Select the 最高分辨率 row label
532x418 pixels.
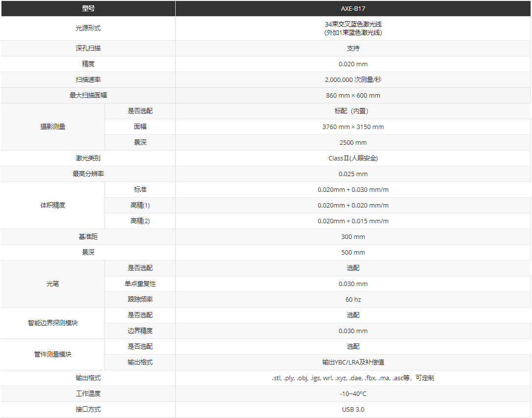tap(88, 174)
